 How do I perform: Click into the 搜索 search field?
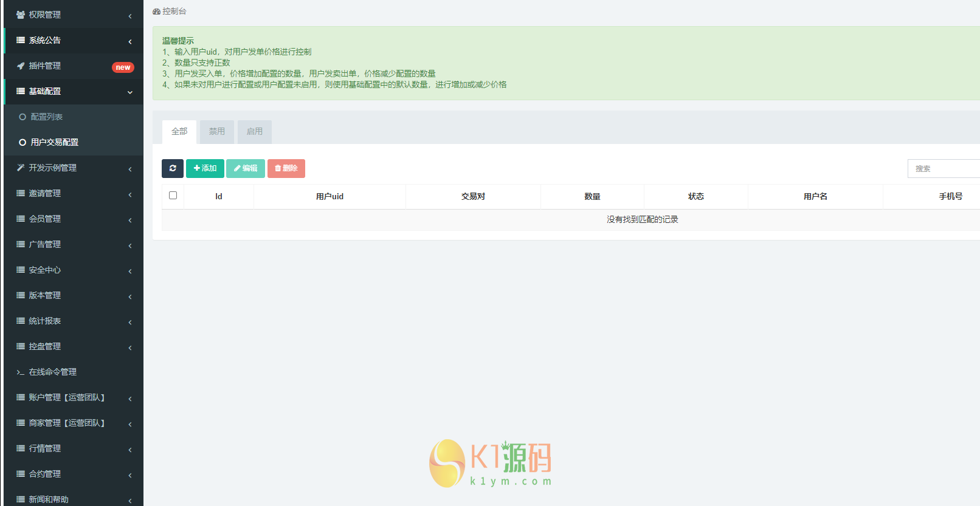click(944, 168)
